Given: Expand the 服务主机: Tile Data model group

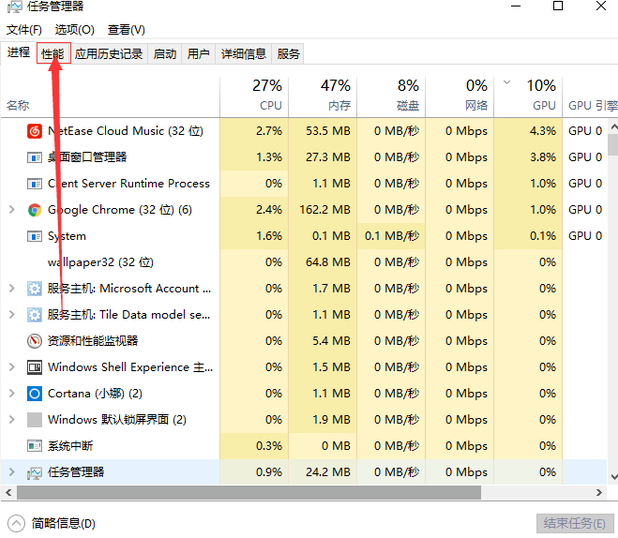Looking at the screenshot, I should click(12, 315).
